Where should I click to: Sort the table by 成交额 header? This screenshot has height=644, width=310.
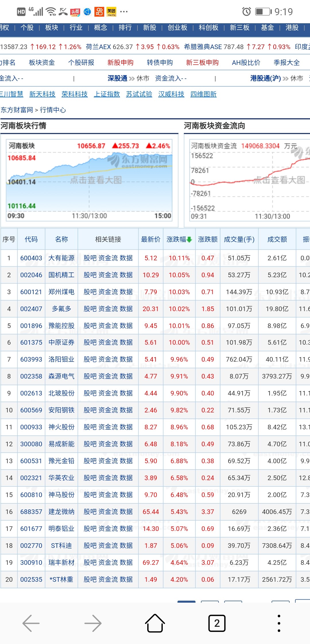tap(277, 239)
